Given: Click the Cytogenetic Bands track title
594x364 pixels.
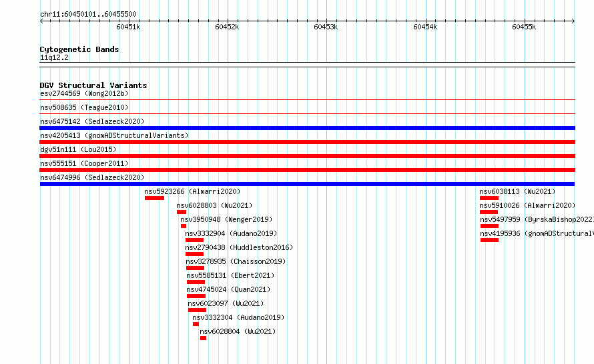Looking at the screenshot, I should pyautogui.click(x=79, y=49).
